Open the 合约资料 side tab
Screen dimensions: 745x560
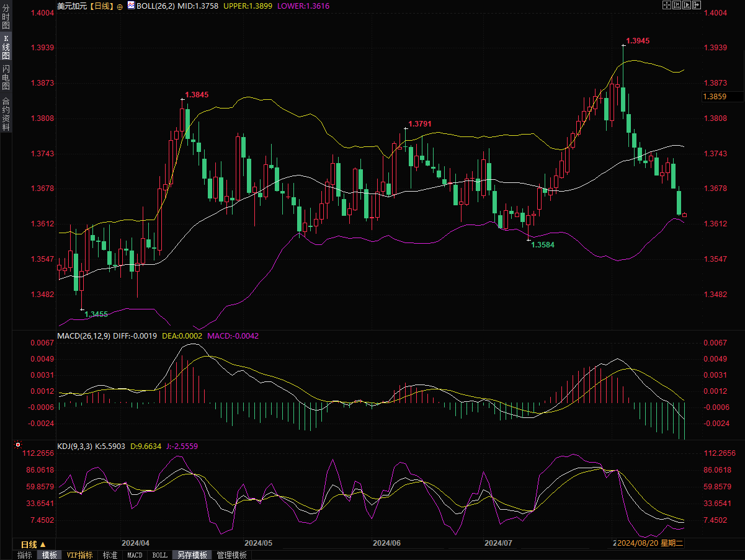click(6, 114)
